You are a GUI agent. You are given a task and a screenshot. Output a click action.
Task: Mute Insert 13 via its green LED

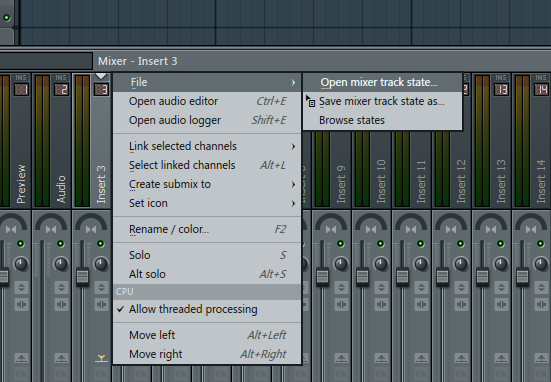point(501,244)
